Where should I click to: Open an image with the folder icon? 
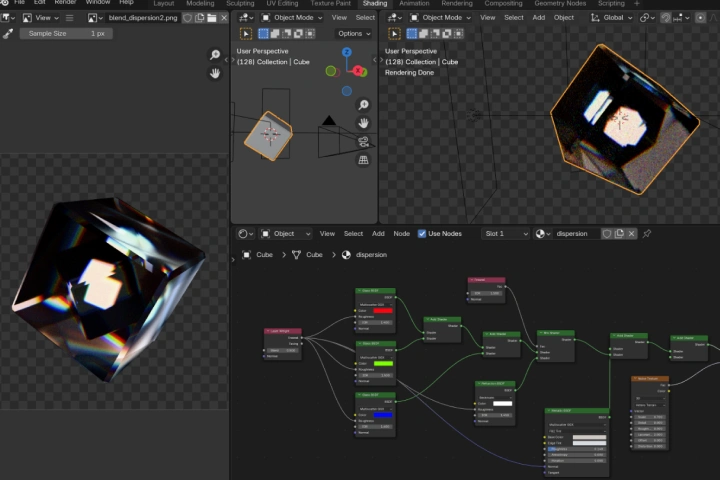click(x=212, y=18)
